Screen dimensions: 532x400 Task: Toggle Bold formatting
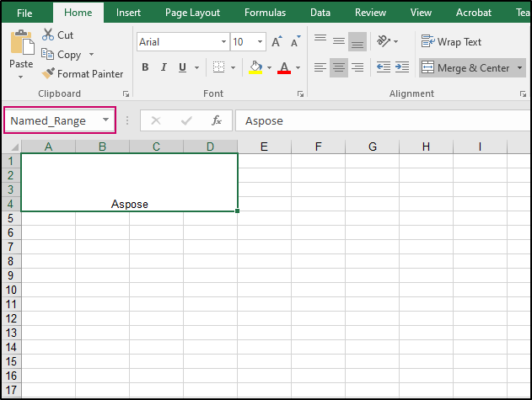click(145, 67)
